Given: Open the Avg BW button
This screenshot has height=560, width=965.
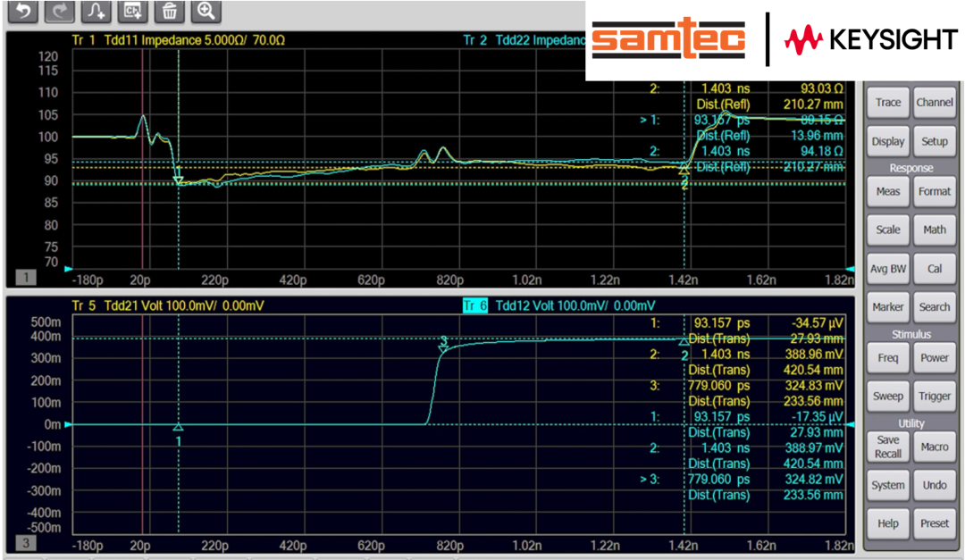Looking at the screenshot, I should pyautogui.click(x=888, y=269).
